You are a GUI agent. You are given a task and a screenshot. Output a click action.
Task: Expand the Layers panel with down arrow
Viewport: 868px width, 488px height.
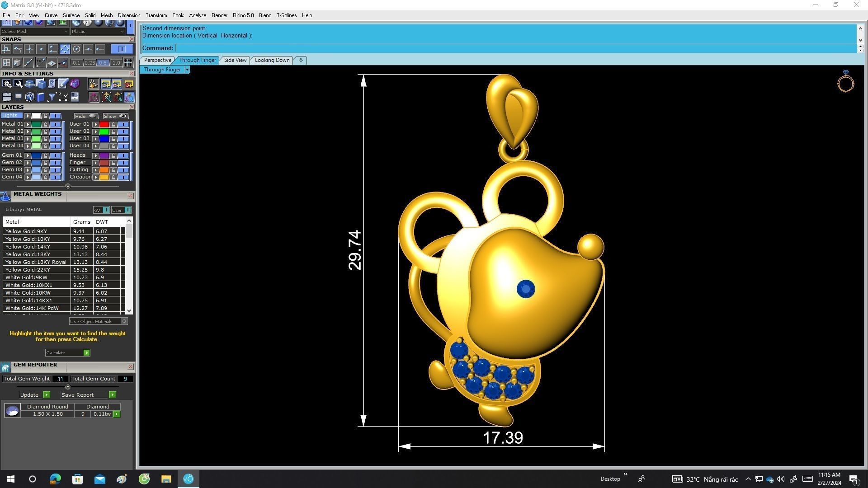(x=68, y=186)
